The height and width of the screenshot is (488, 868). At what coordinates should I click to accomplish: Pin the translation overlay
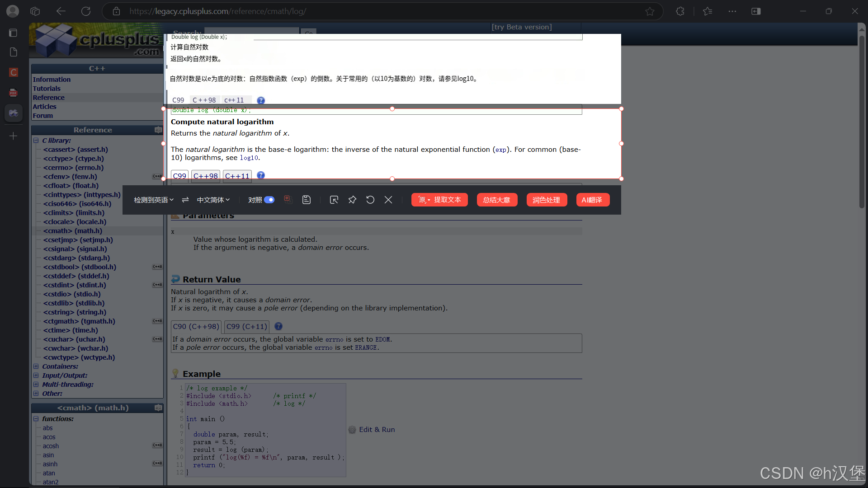click(352, 200)
